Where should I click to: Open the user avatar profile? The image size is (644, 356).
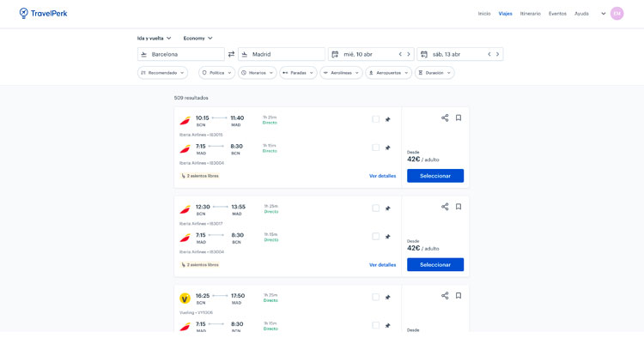pos(617,14)
